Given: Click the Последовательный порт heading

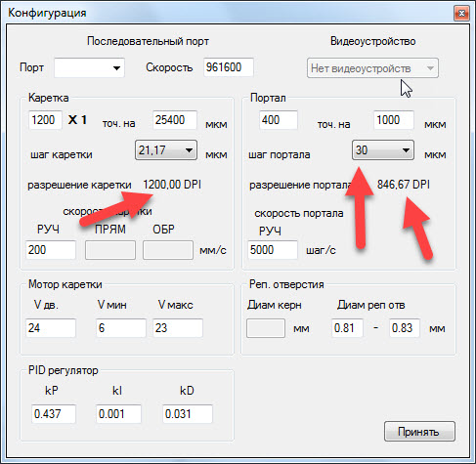Looking at the screenshot, I should (x=148, y=41).
